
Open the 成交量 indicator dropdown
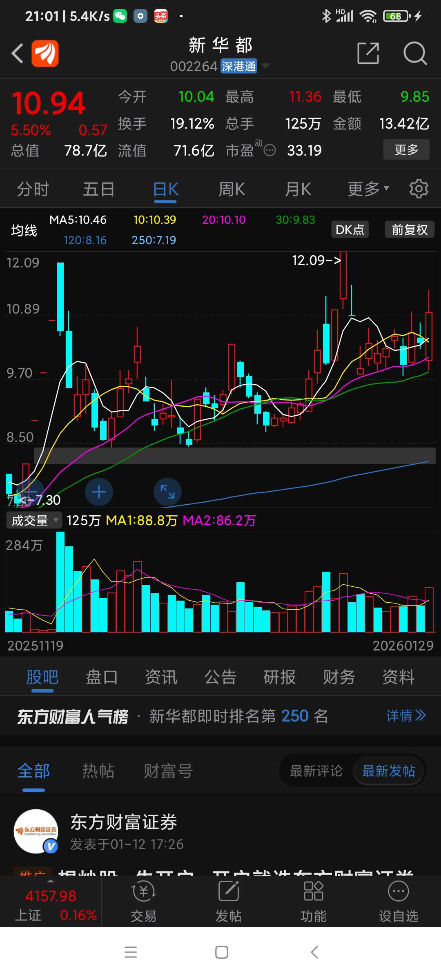point(34,520)
